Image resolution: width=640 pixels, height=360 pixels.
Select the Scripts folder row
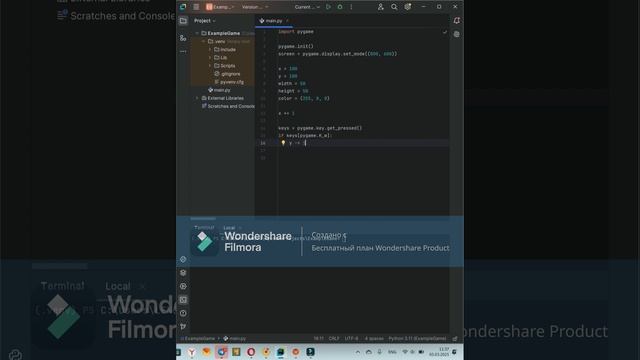coord(223,66)
